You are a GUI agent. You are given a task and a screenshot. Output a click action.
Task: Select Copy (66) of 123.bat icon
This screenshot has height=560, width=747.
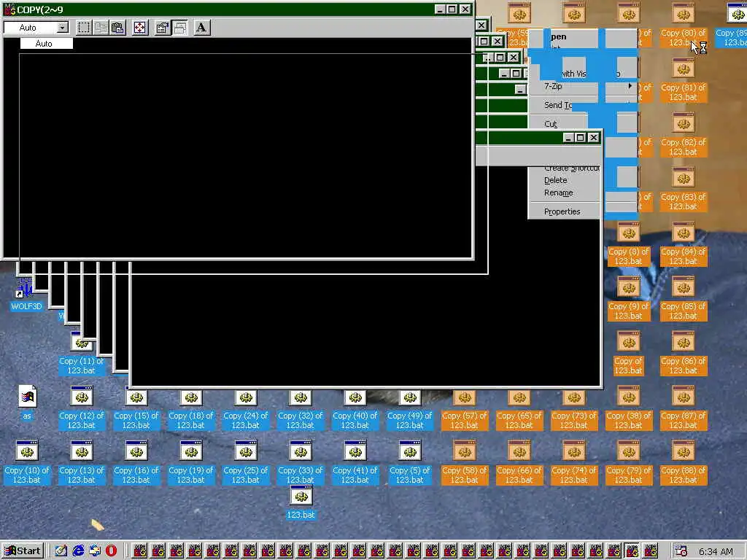(x=519, y=463)
